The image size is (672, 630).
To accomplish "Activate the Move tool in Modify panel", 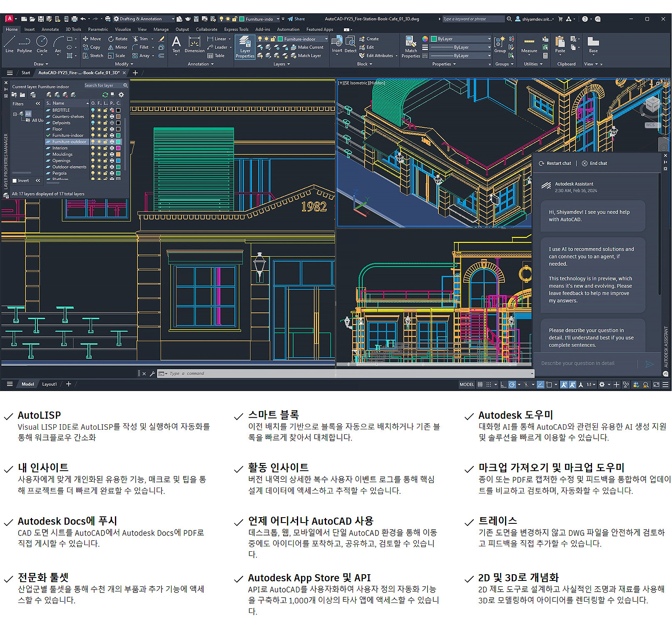I will tap(92, 39).
